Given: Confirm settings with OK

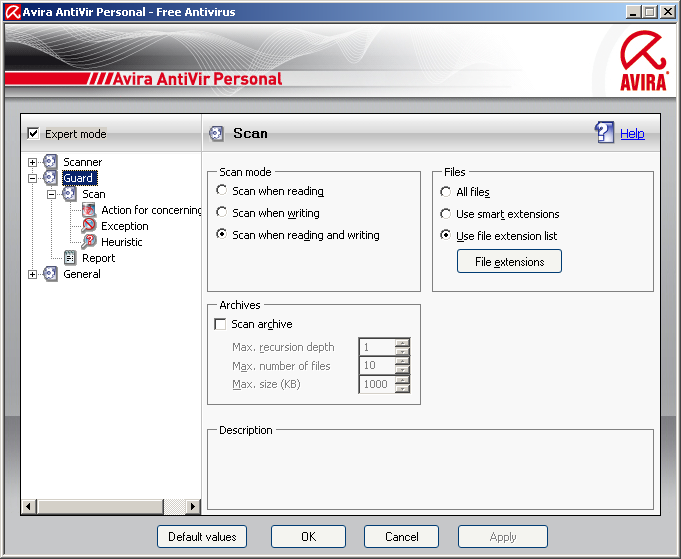Looking at the screenshot, I should pos(308,537).
